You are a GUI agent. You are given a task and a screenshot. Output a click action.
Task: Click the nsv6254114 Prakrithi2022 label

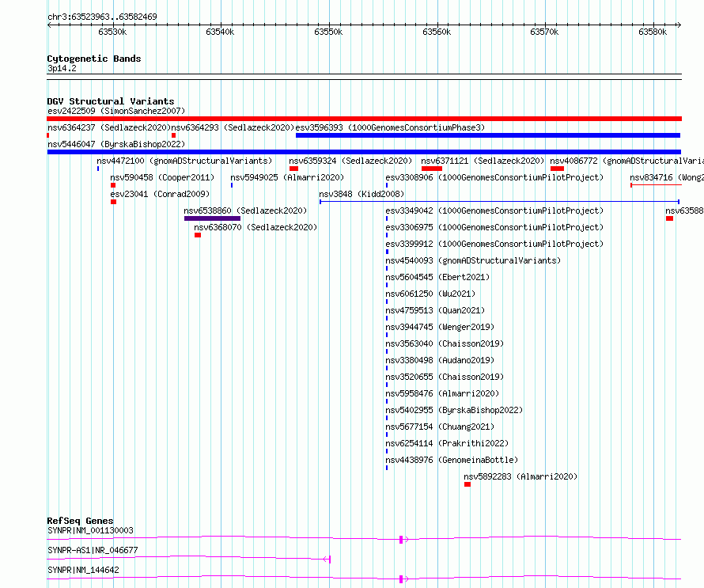(447, 443)
